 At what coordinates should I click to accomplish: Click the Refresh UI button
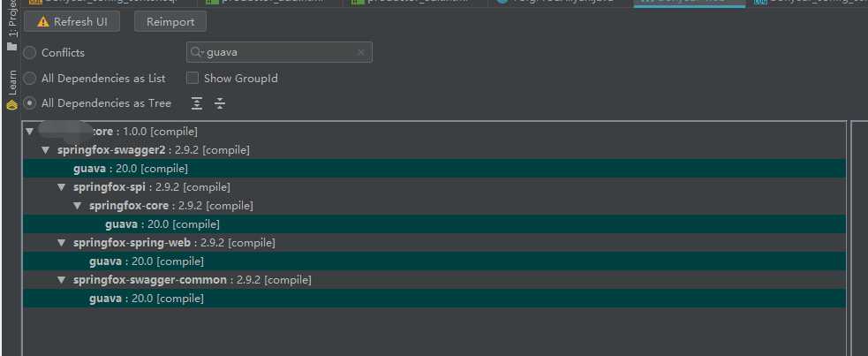[72, 22]
